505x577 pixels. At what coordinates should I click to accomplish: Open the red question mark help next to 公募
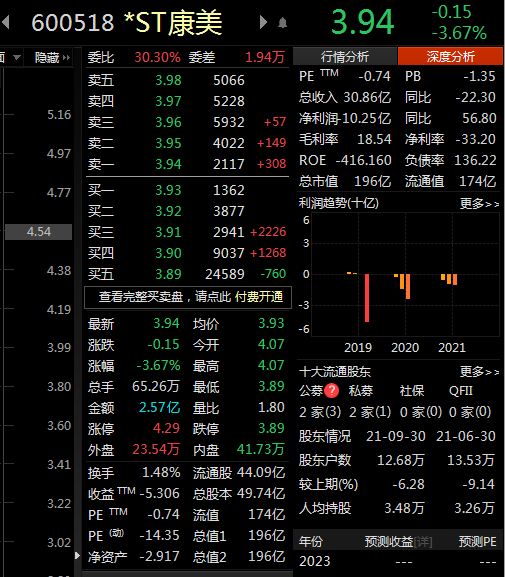click(332, 391)
